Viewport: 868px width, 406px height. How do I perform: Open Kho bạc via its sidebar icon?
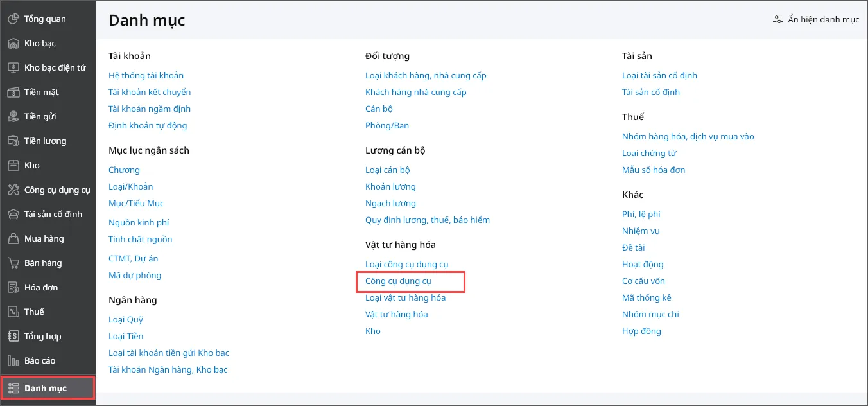pyautogui.click(x=13, y=44)
